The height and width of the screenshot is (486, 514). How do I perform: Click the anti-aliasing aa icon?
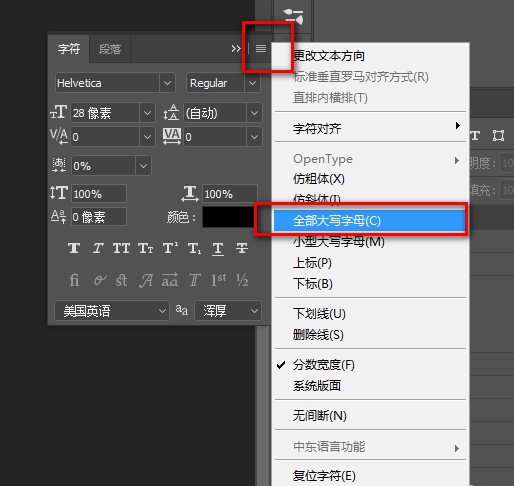click(x=182, y=310)
